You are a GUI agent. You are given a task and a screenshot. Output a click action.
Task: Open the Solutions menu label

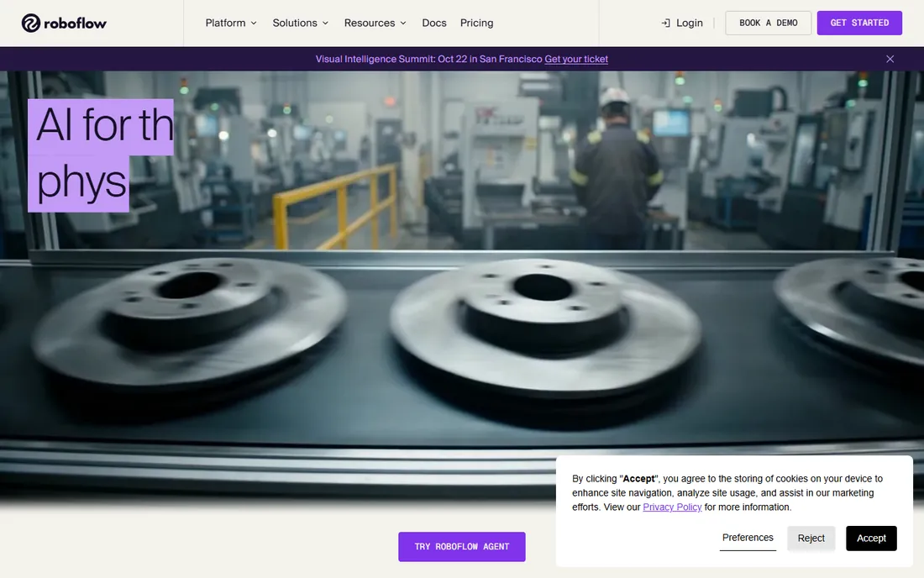click(295, 23)
